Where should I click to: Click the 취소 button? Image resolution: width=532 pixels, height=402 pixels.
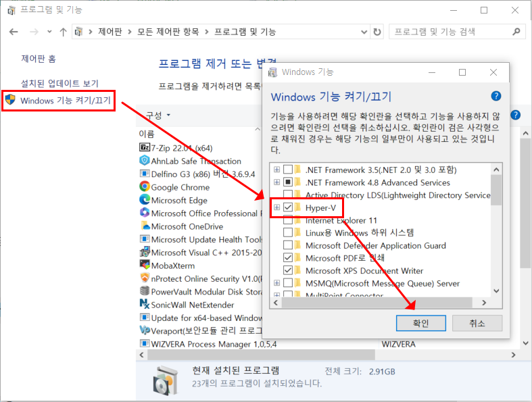[477, 323]
